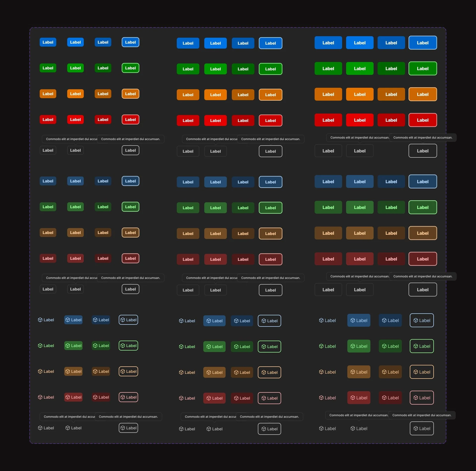The height and width of the screenshot is (471, 476).
Task: Click cube icon in medium gray outlined icon button
Action: point(264,429)
